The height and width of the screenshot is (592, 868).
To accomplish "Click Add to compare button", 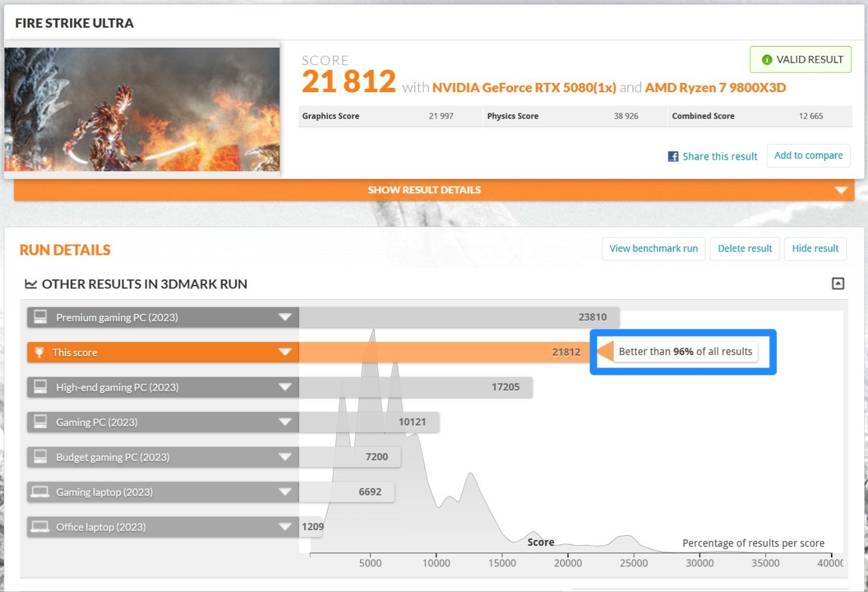I will 808,156.
